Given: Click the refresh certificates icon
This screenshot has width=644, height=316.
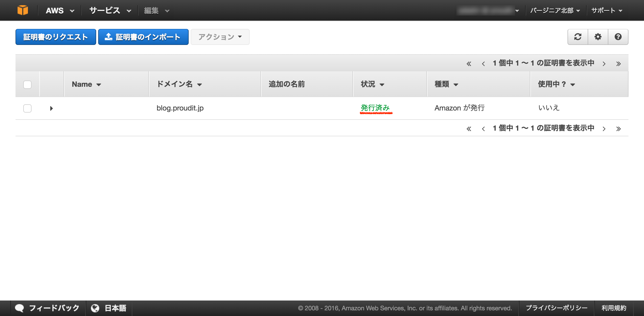Looking at the screenshot, I should (x=578, y=37).
